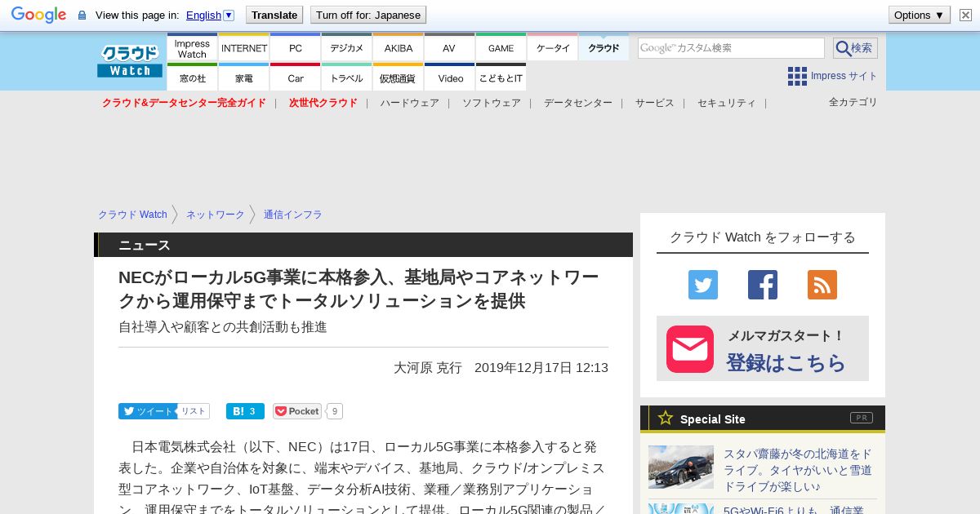Click the Translate button
The height and width of the screenshot is (514, 980).
tap(274, 15)
